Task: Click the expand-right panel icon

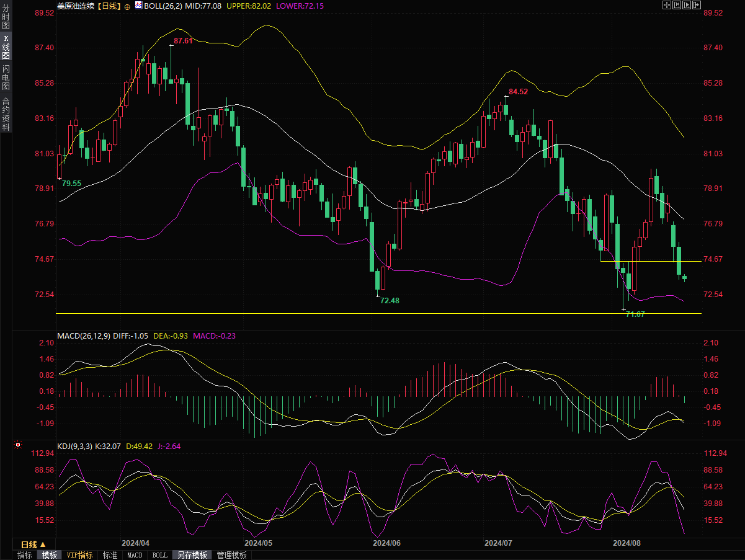Action: tap(697, 6)
